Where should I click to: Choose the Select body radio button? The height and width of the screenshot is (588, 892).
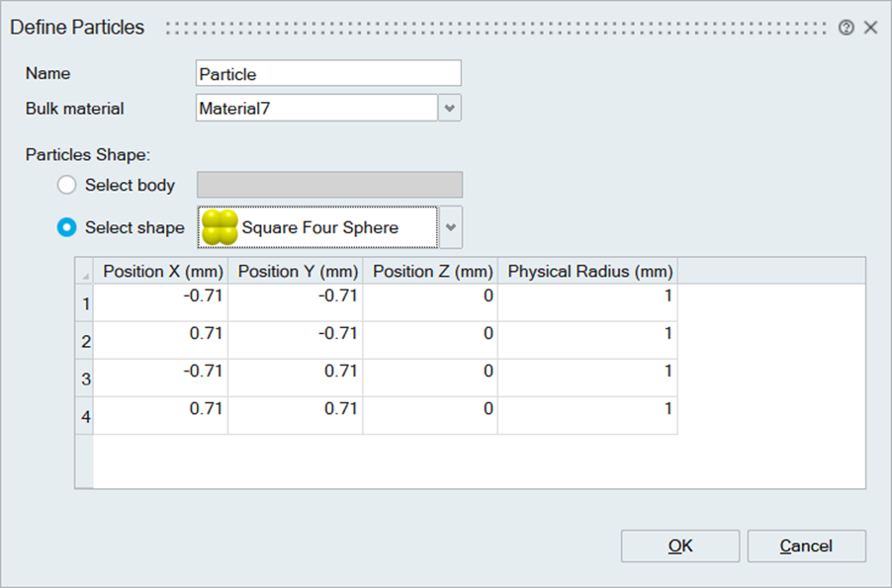[x=67, y=185]
